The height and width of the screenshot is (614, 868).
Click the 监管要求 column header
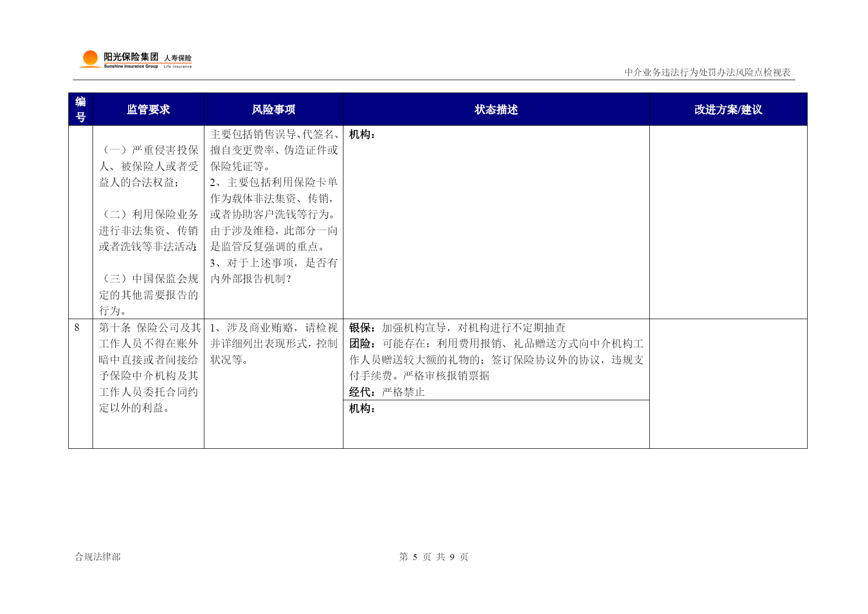[148, 109]
